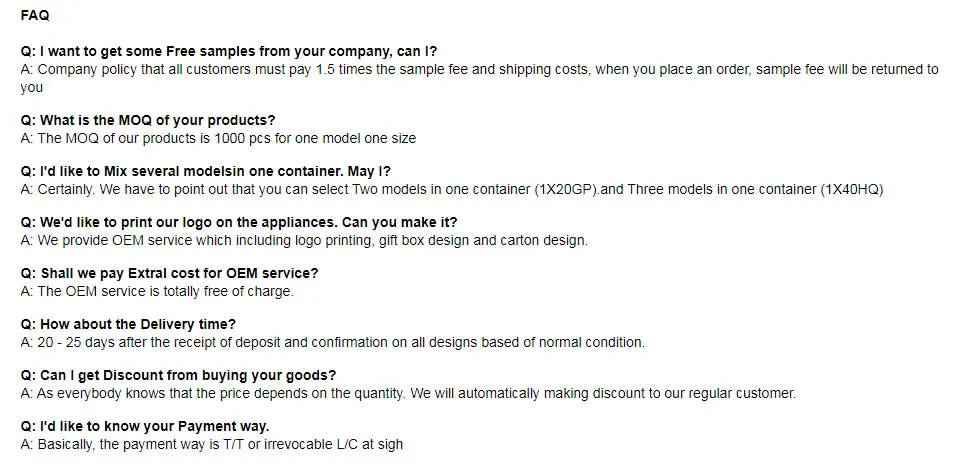Click the question about Delivery time
The width and height of the screenshot is (956, 464).
pos(128,324)
